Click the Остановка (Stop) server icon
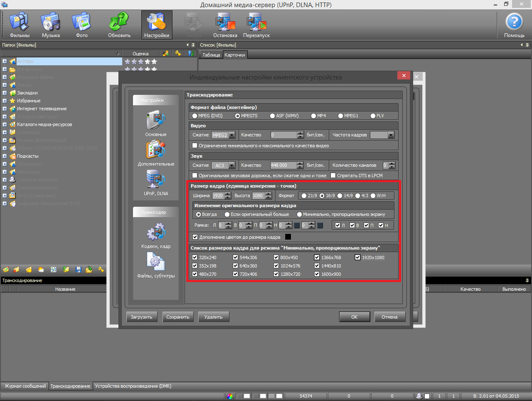This screenshot has width=532, height=401. click(225, 25)
